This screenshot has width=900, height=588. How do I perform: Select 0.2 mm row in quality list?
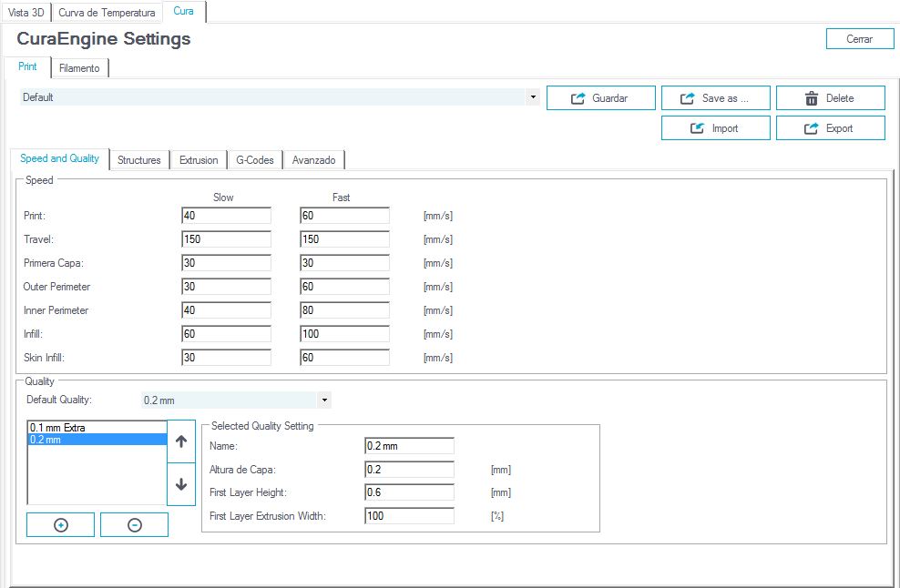point(97,440)
